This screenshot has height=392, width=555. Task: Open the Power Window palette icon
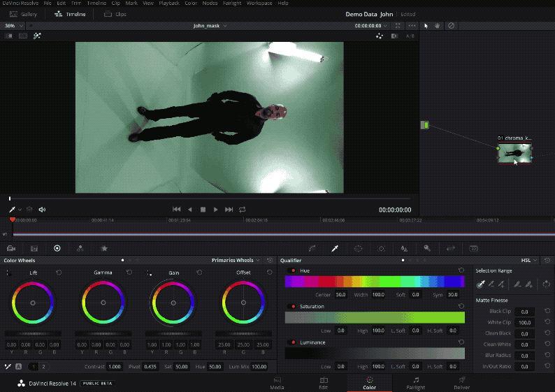pyautogui.click(x=358, y=248)
